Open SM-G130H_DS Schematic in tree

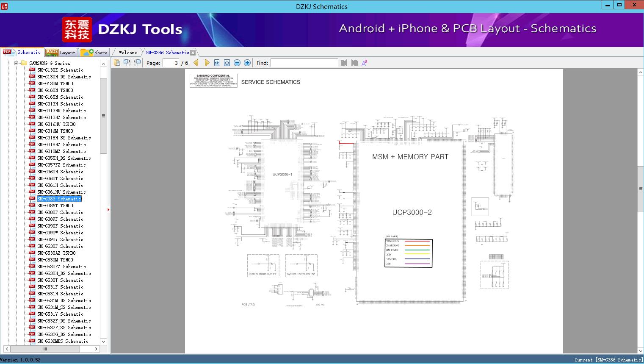tap(64, 77)
